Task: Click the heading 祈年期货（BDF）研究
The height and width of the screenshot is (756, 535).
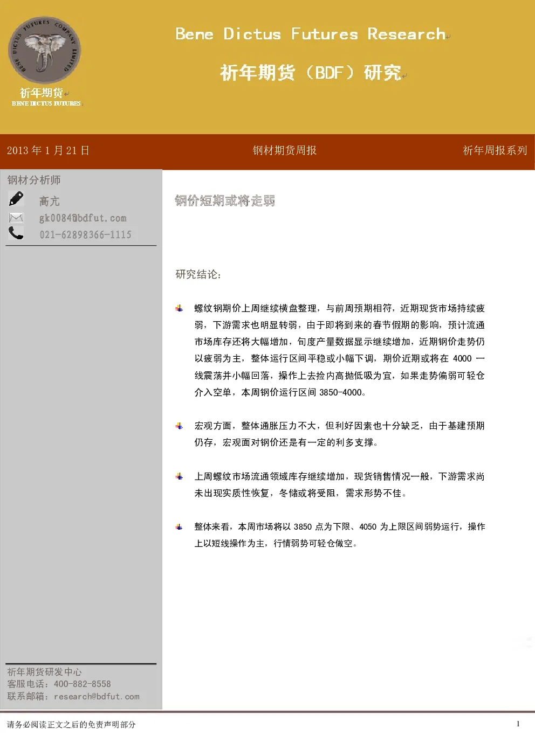Action: pos(311,72)
